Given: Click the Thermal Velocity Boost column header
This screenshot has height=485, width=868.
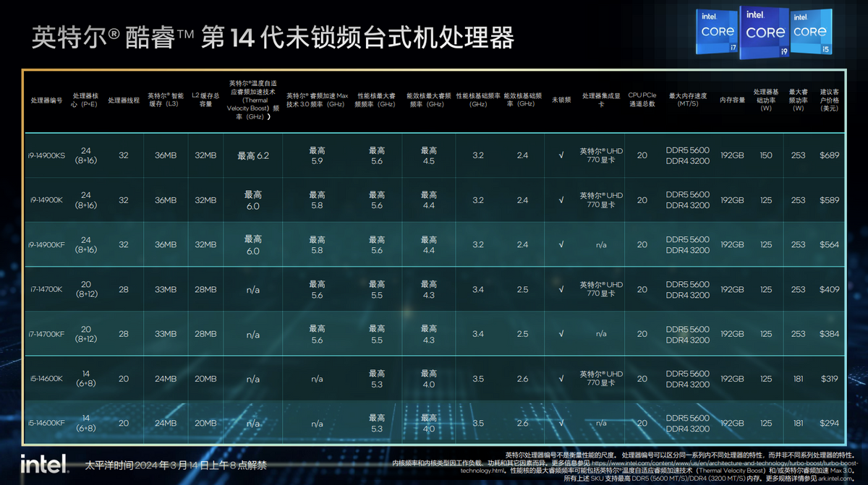Looking at the screenshot, I should tap(252, 100).
